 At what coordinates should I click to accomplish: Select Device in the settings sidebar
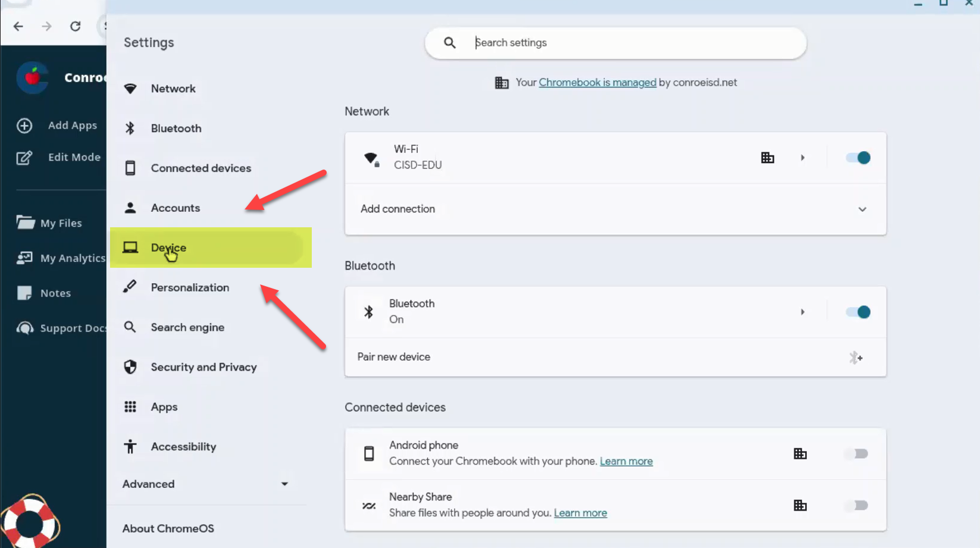(169, 248)
